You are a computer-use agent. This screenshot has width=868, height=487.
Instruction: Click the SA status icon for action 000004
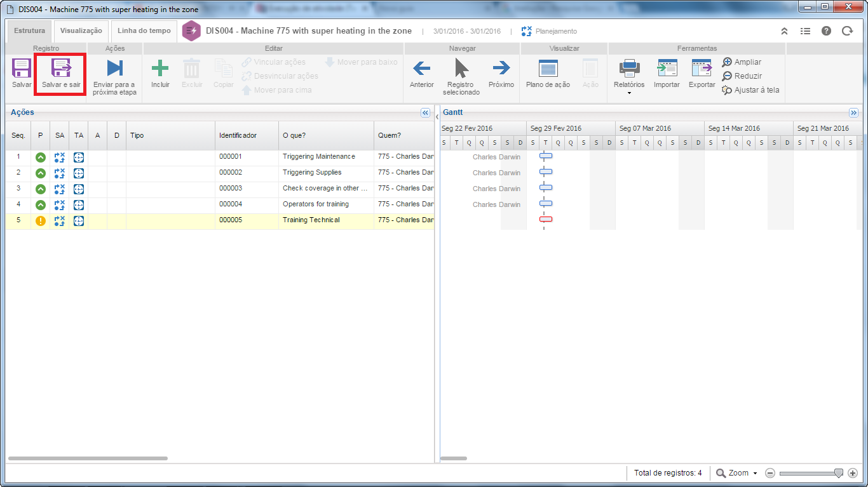point(60,204)
